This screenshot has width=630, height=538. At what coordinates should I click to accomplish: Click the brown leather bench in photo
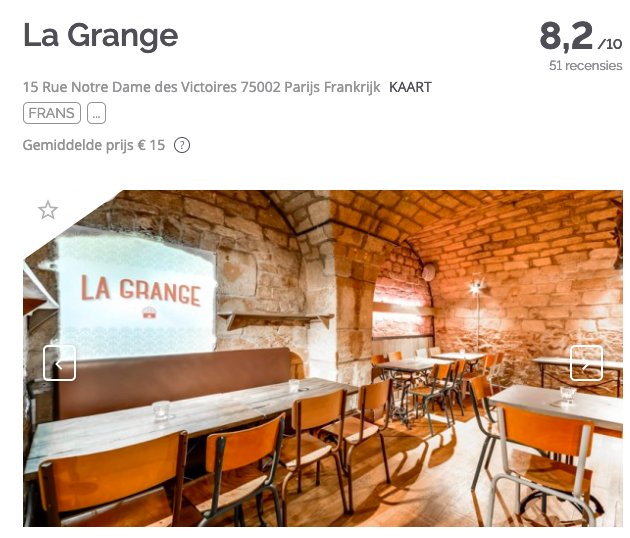[175, 378]
